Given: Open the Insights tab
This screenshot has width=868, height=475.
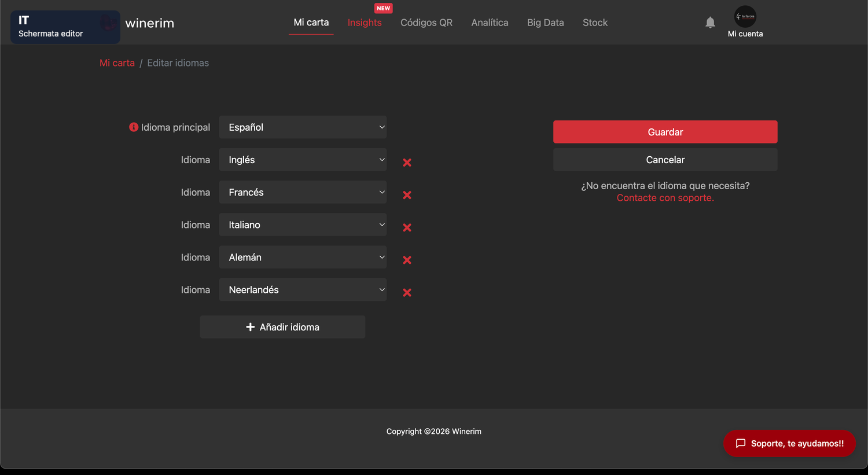Looking at the screenshot, I should [x=365, y=23].
